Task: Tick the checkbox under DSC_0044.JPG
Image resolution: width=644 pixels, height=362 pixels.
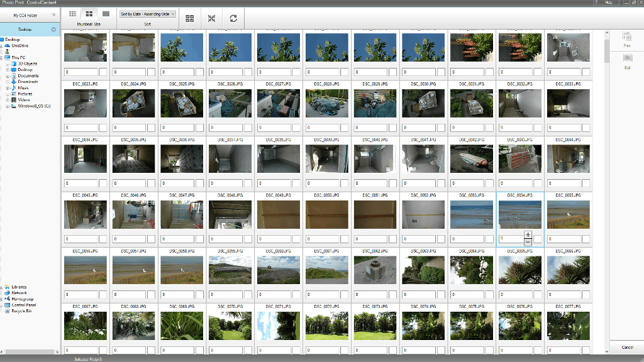Action: click(586, 183)
